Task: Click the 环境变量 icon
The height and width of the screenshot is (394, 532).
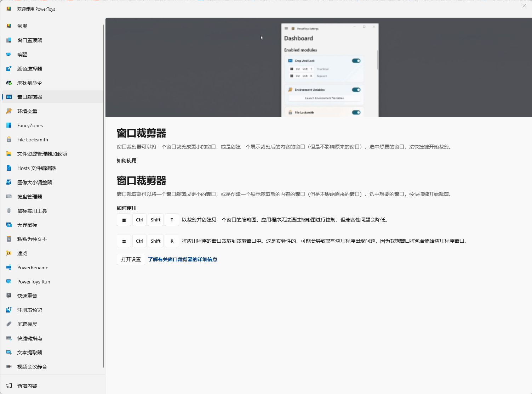Action: click(9, 111)
